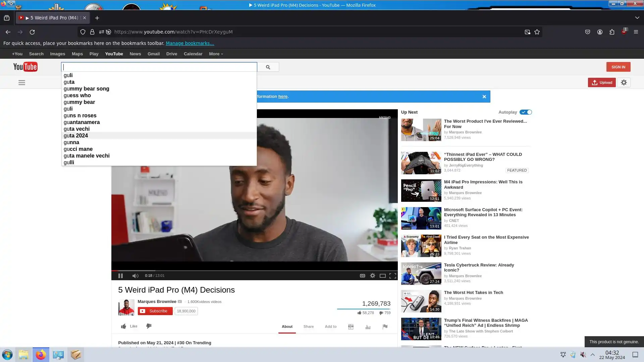Switch to theater mode view
This screenshot has height=362, width=644.
point(382,276)
